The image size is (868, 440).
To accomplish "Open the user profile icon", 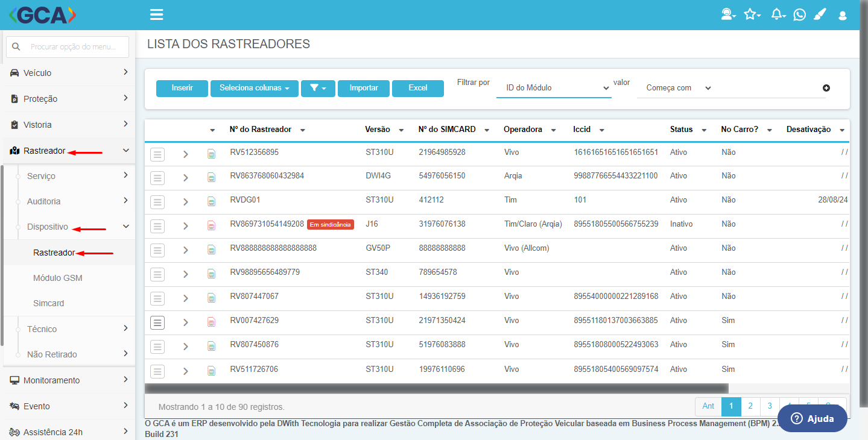I will pyautogui.click(x=843, y=16).
